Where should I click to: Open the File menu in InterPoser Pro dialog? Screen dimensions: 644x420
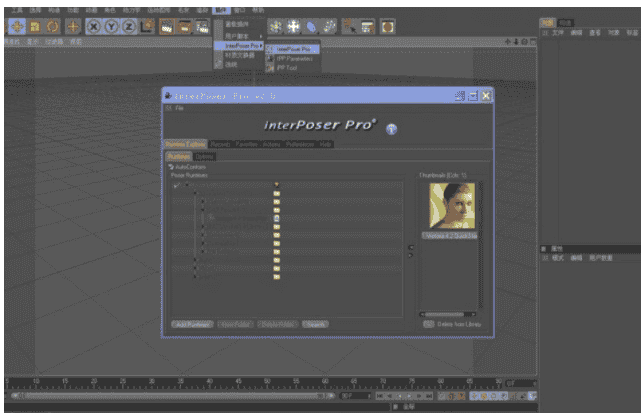click(179, 108)
